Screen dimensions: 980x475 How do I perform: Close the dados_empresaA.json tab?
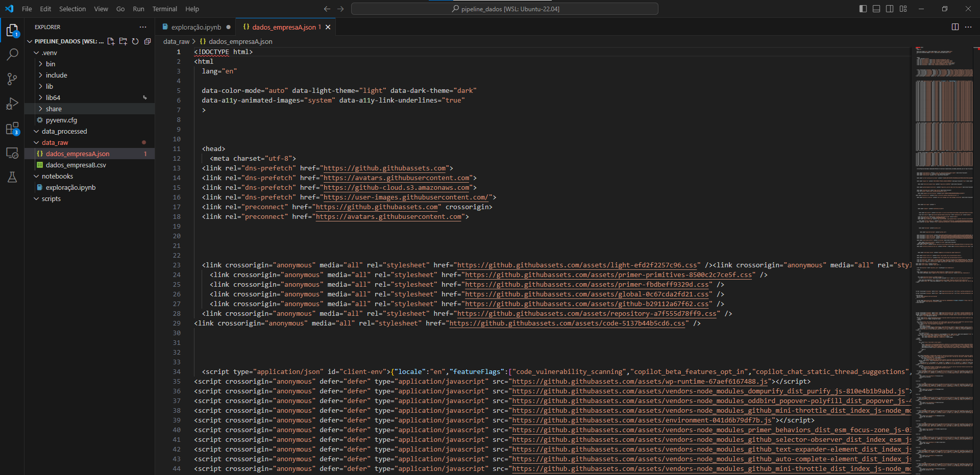(328, 27)
